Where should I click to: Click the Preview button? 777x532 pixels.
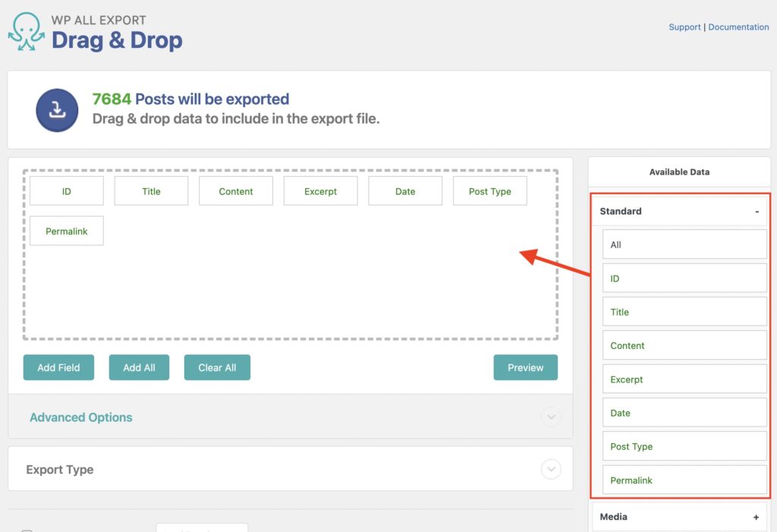tap(526, 367)
